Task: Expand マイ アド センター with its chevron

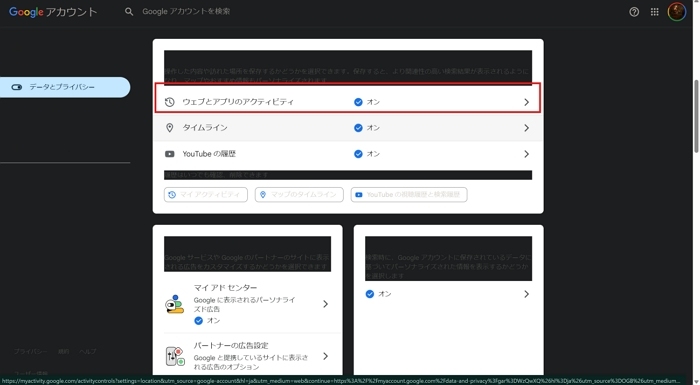Action: [x=325, y=304]
